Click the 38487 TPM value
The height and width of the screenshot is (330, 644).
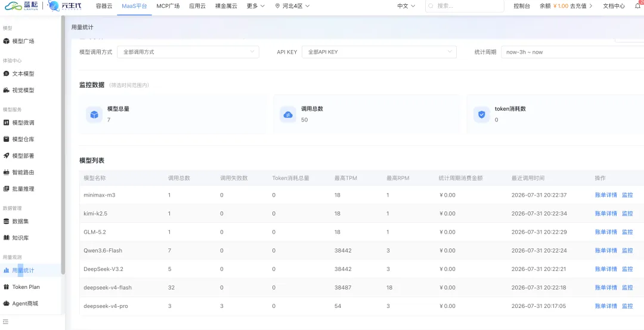pyautogui.click(x=343, y=287)
